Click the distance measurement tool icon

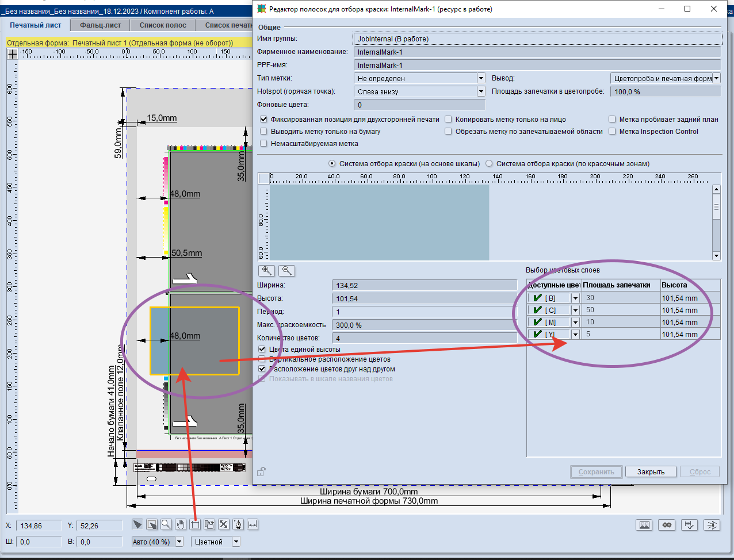253,524
